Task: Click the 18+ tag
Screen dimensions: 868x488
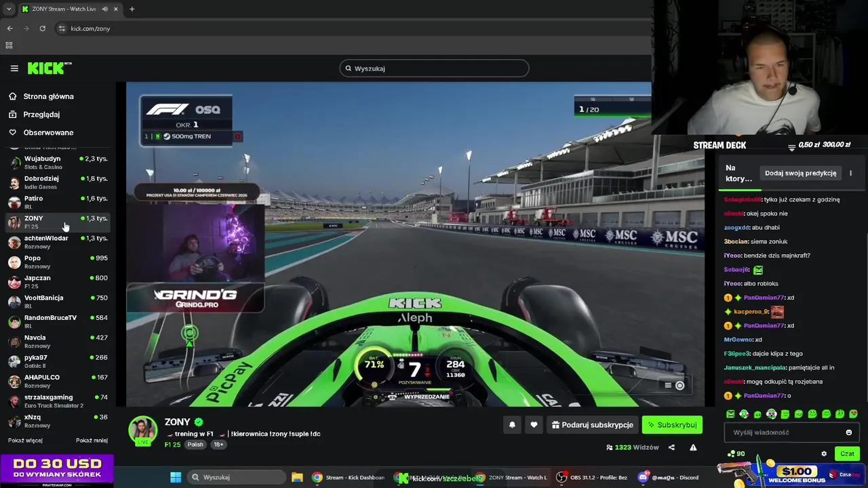Action: 218,445
